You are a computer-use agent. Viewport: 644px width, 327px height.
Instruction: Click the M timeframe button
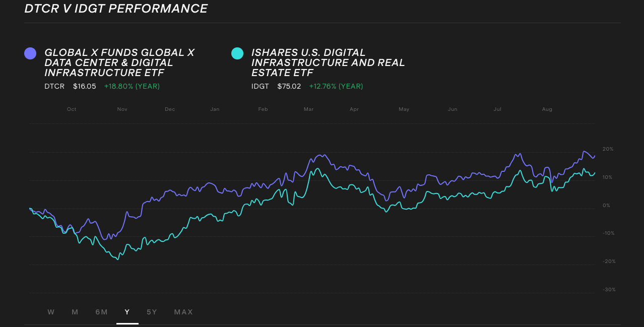coord(75,312)
